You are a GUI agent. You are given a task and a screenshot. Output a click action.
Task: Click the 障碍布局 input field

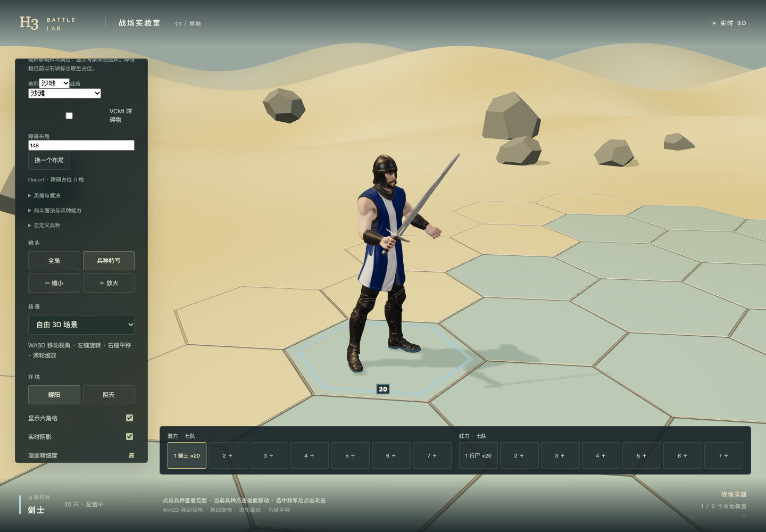[81, 145]
